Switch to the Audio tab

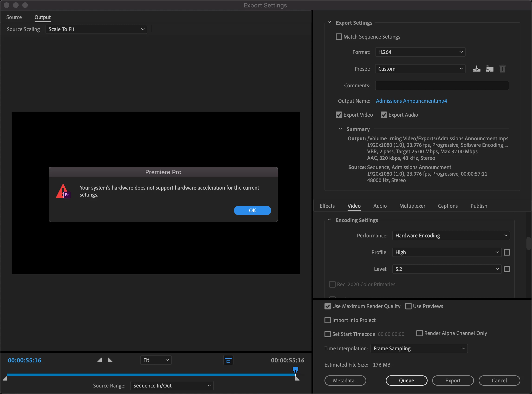pyautogui.click(x=380, y=206)
